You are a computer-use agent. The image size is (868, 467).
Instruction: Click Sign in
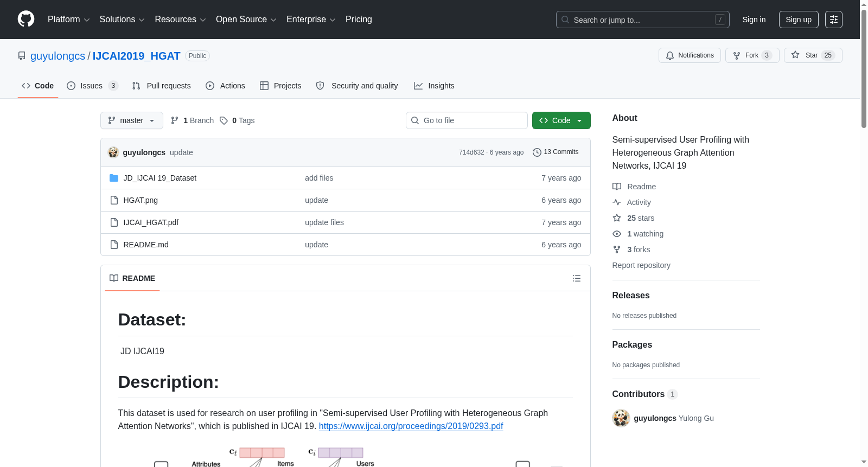click(754, 20)
